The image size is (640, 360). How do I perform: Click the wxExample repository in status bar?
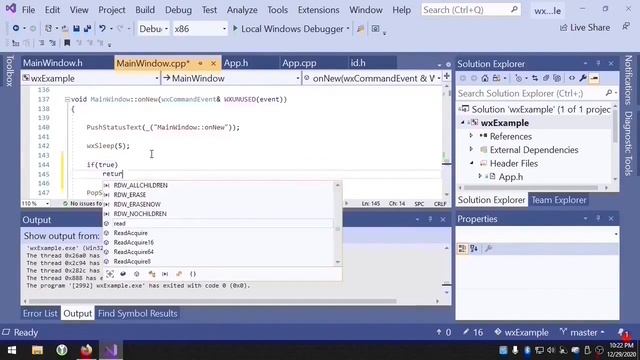[x=521, y=332]
